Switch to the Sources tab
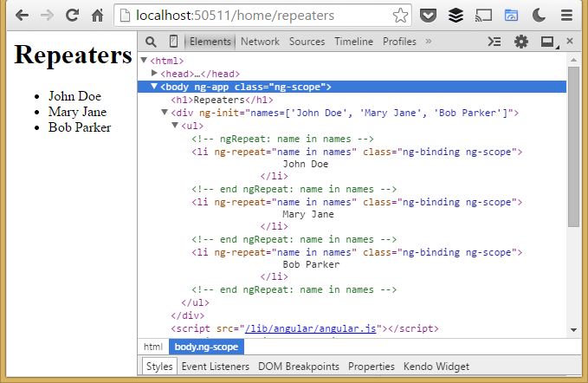 (x=307, y=42)
